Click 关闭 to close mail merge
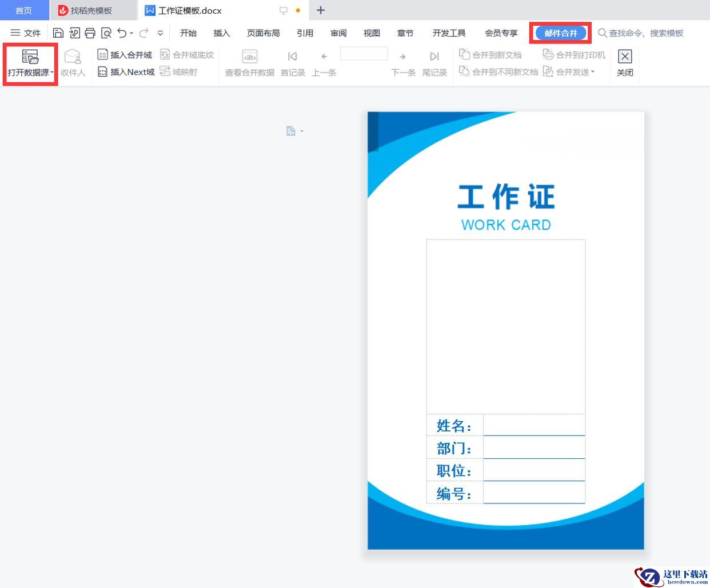The width and height of the screenshot is (710, 588). click(x=625, y=63)
